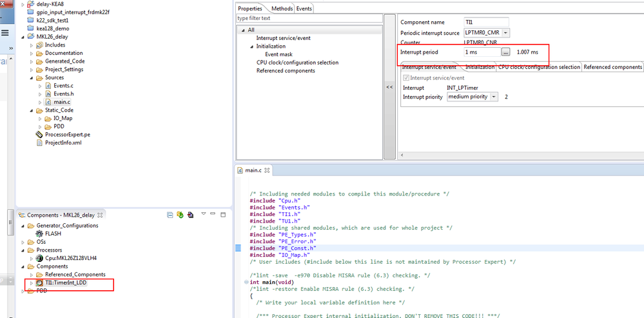This screenshot has height=318, width=644.
Task: Collapse the Generator_Configurations folder node
Action: click(x=23, y=226)
